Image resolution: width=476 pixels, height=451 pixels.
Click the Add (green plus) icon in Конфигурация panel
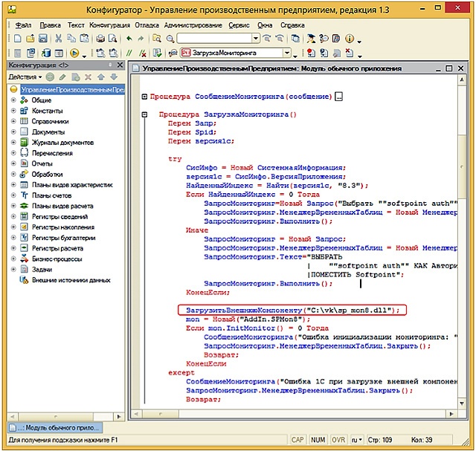[50, 77]
